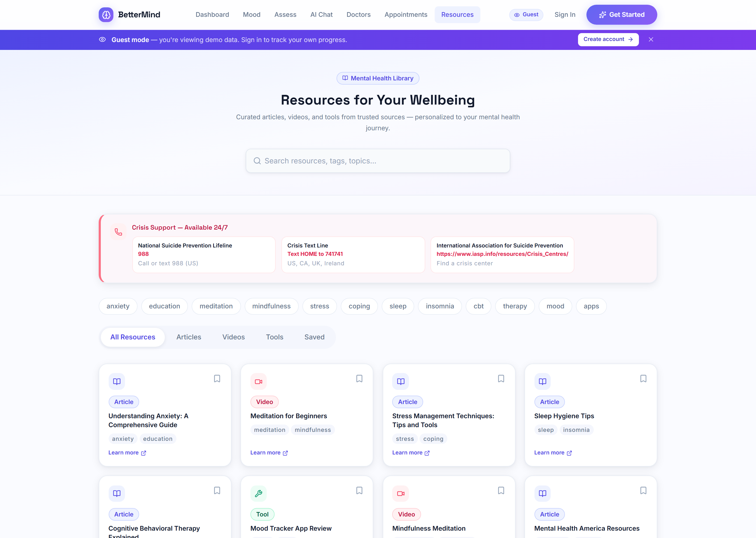Open Appointments in navigation
Image resolution: width=756 pixels, height=538 pixels.
pos(406,14)
